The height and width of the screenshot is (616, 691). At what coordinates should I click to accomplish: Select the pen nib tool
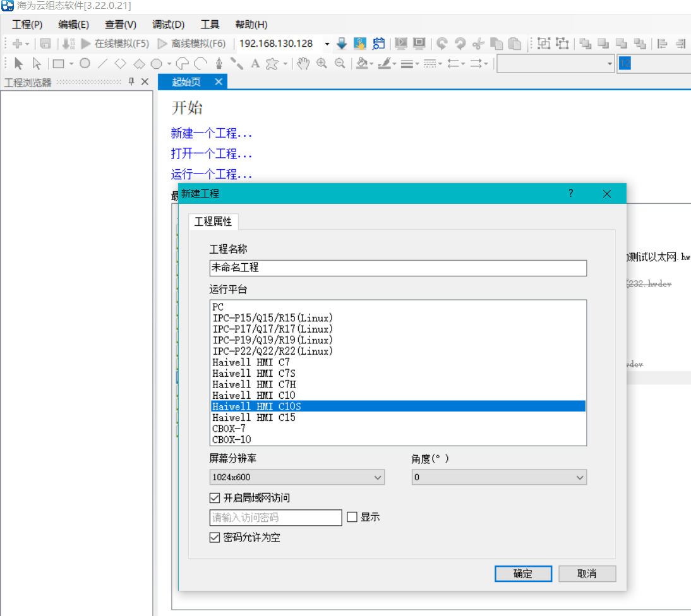219,64
